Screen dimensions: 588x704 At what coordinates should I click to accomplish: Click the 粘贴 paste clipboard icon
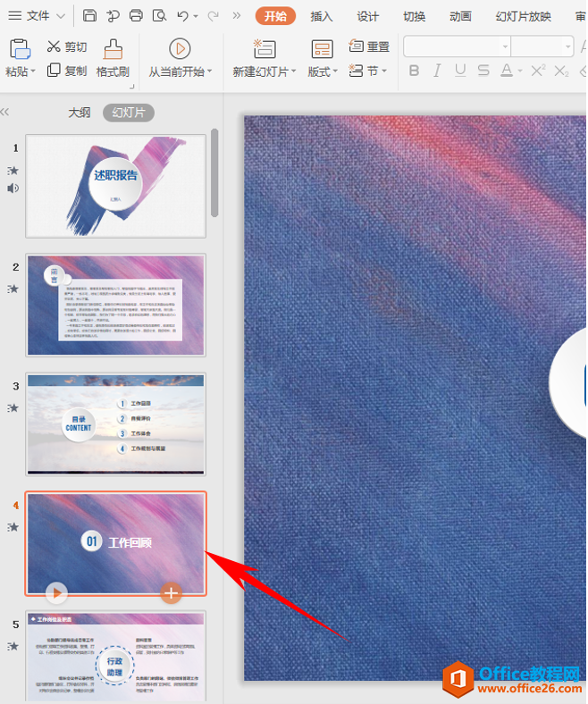click(21, 49)
